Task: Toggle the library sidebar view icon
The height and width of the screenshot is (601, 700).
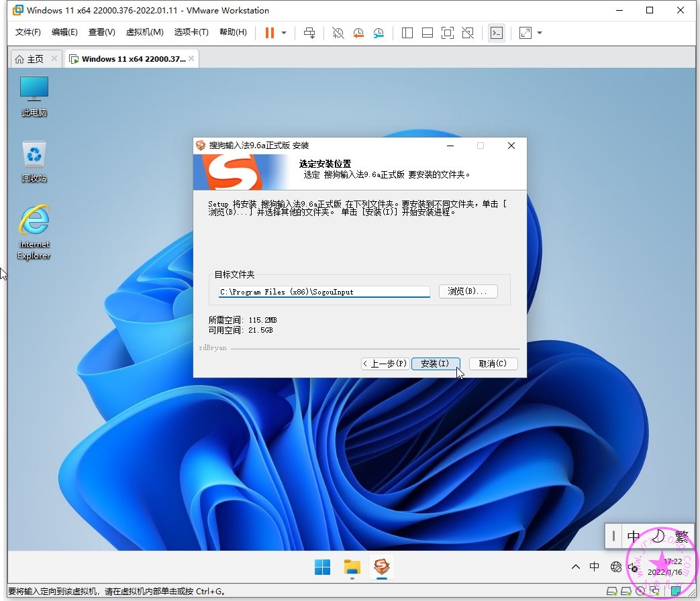Action: [407, 33]
